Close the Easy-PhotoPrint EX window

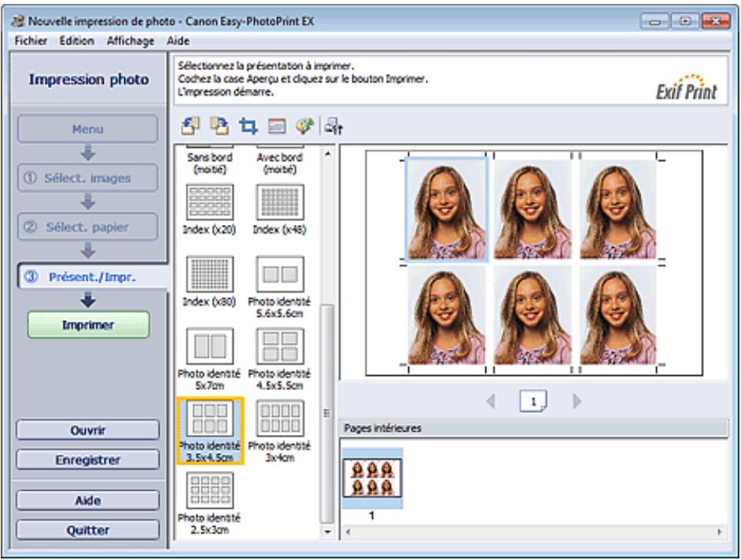pos(716,21)
